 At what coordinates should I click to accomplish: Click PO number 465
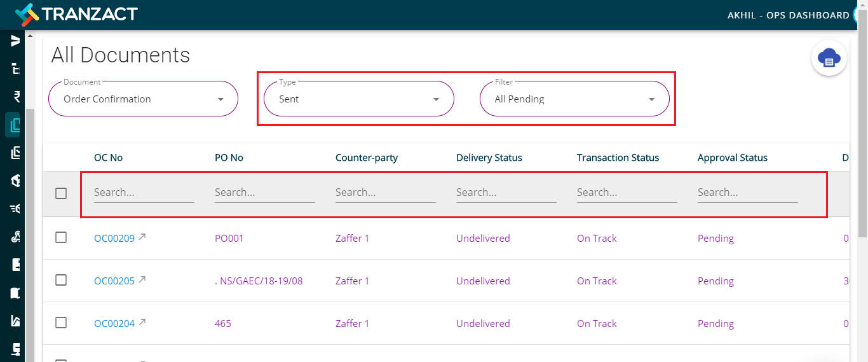pos(223,324)
